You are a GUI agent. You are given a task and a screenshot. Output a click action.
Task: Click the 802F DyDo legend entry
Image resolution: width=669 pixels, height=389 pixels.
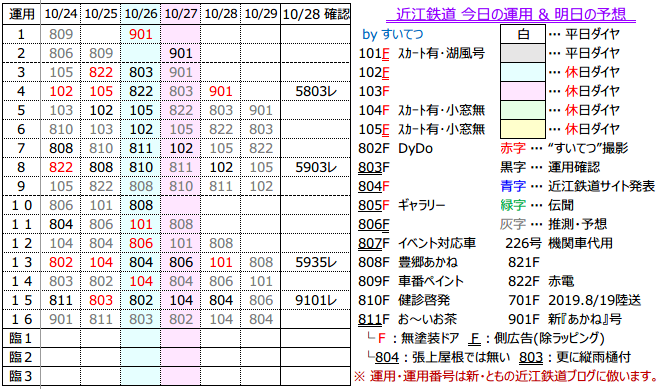(396, 148)
